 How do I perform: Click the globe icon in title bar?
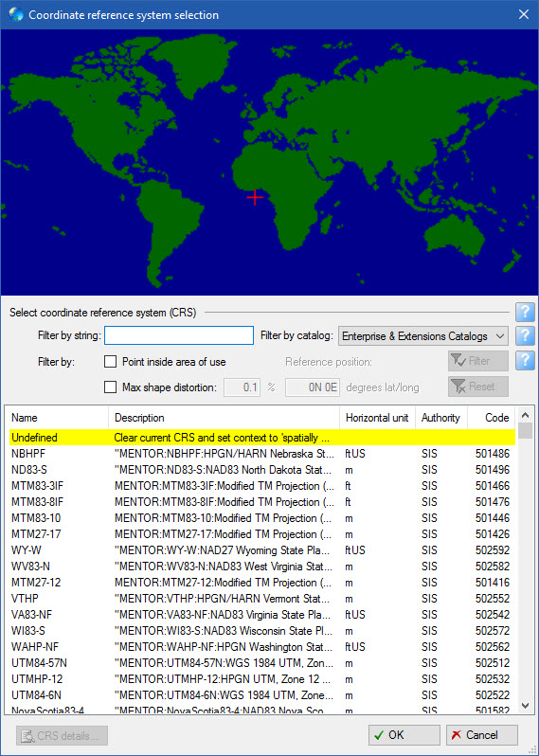coord(15,14)
